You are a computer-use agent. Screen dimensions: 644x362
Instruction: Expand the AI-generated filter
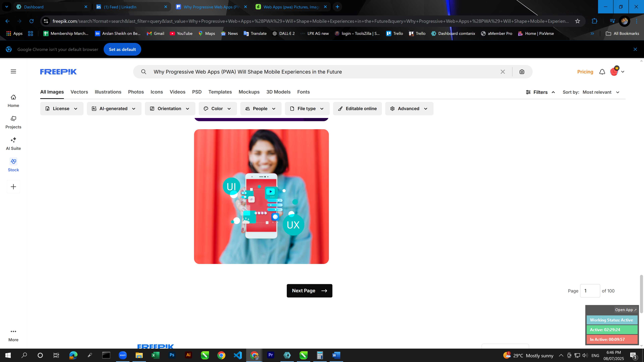point(114,109)
